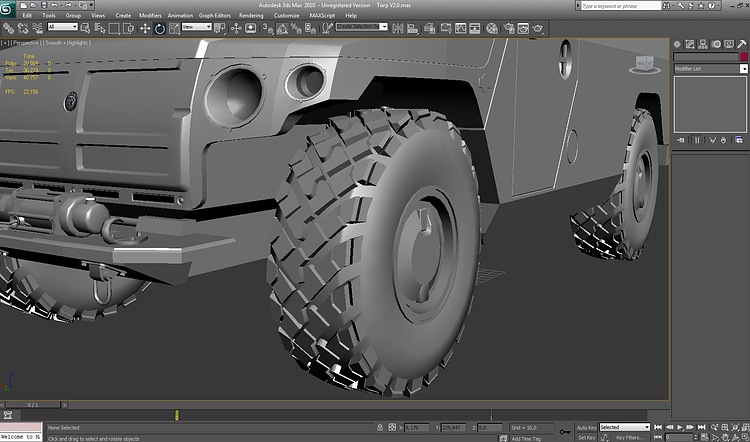Toggle 3D Snaps
Screen dimensions: 750x442
tap(268, 29)
